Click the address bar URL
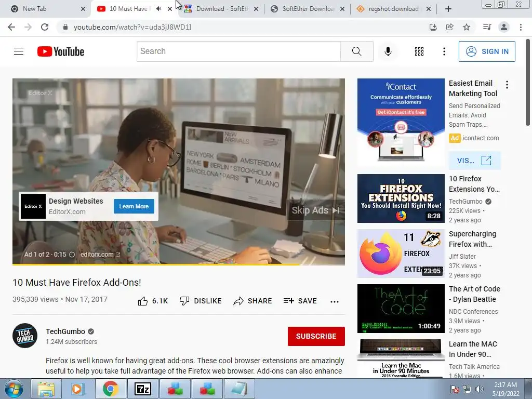 [x=132, y=27]
